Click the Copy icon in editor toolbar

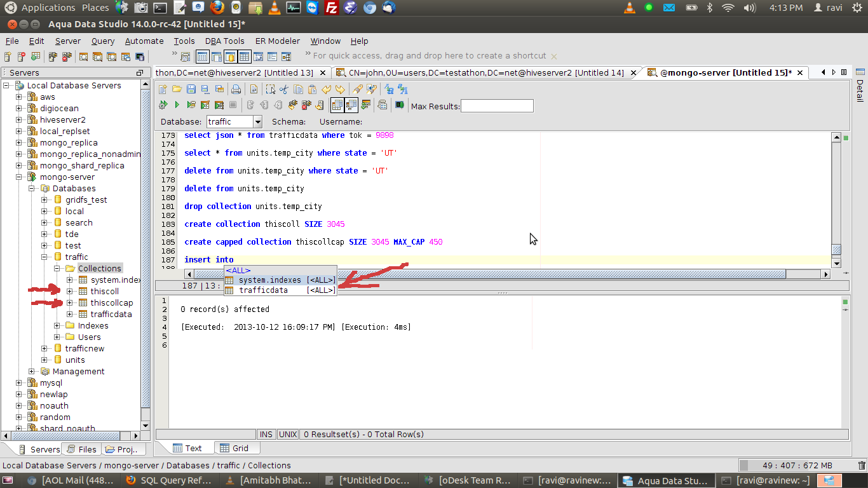298,89
